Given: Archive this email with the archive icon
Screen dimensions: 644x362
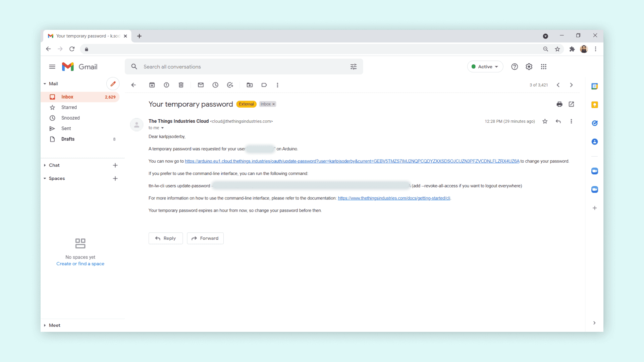Looking at the screenshot, I should click(152, 85).
